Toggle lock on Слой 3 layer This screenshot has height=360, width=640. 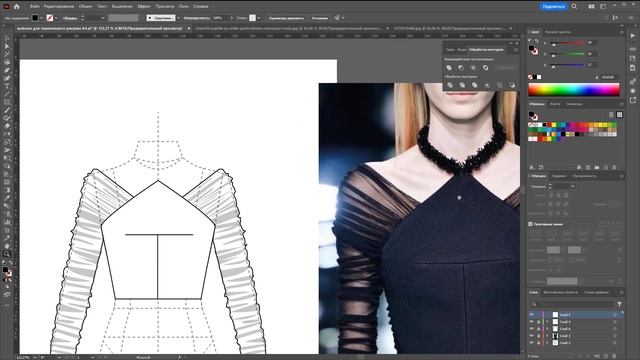pyautogui.click(x=538, y=336)
